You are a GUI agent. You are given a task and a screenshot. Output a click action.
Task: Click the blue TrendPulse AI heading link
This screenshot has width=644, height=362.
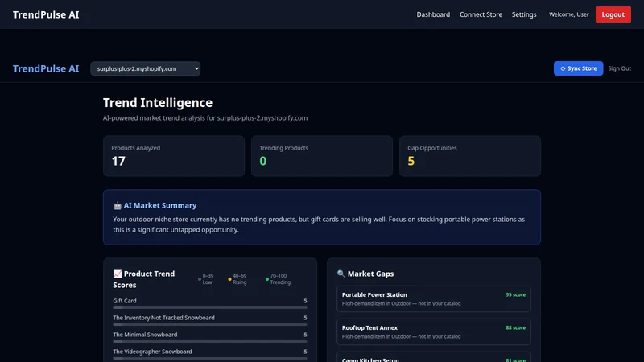(x=46, y=68)
